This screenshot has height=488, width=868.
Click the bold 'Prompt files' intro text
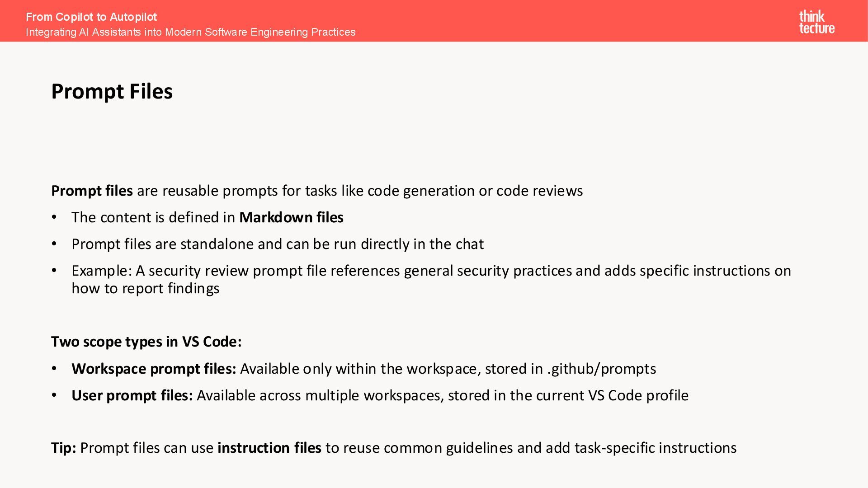pos(92,191)
